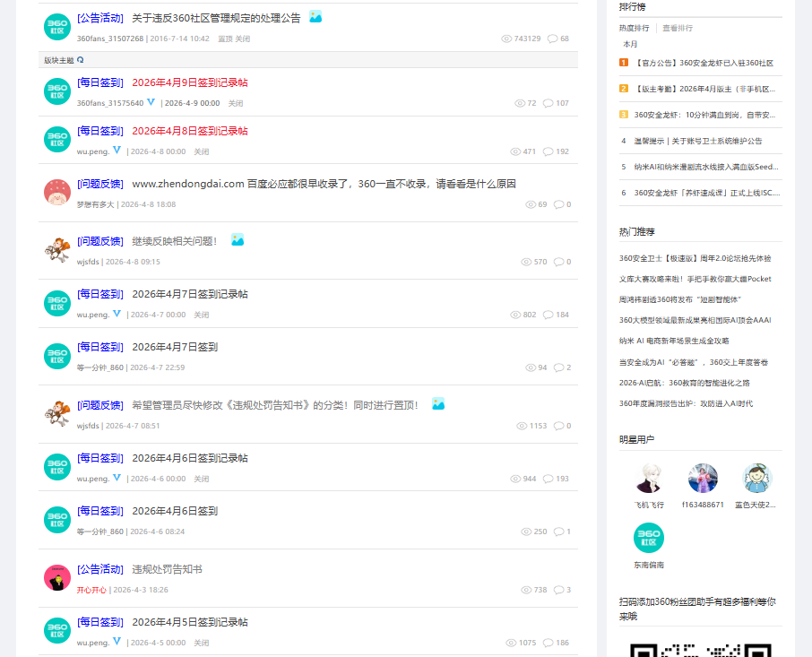The width and height of the screenshot is (812, 657).
Task: Open the 2026年4月6日签到记录帖 post
Action: pyautogui.click(x=190, y=458)
